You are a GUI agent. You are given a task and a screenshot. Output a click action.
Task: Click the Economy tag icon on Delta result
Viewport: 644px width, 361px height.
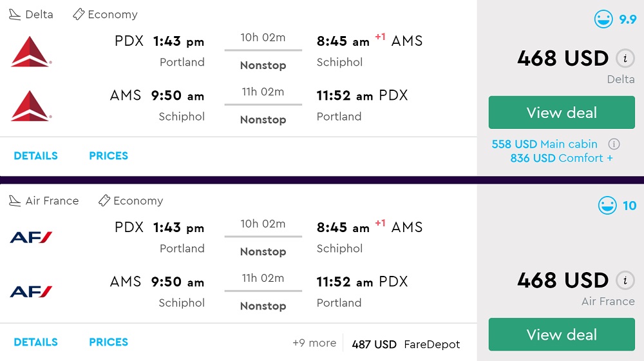click(79, 14)
